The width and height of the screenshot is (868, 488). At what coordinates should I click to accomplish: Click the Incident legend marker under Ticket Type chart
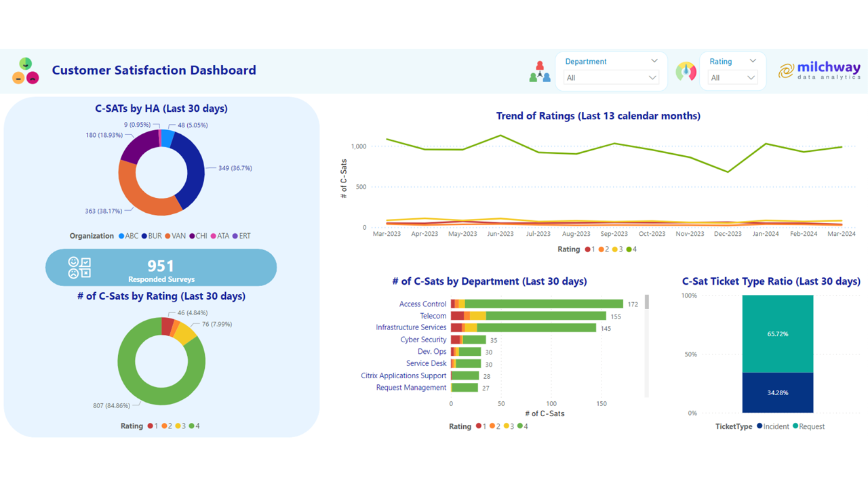[x=758, y=426]
